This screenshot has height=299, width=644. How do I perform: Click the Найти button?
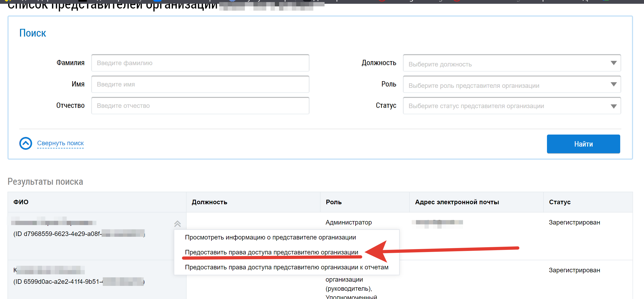(583, 144)
